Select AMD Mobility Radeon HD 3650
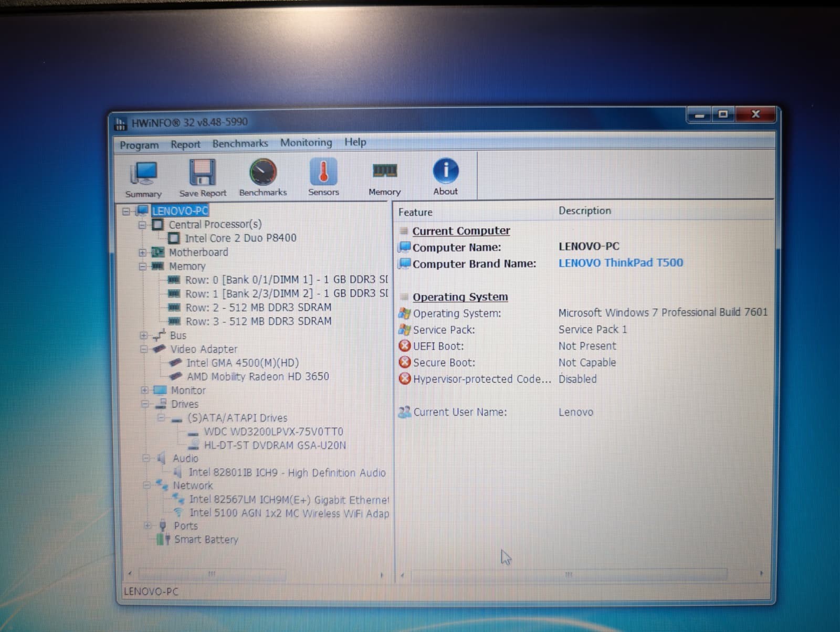 [x=258, y=376]
